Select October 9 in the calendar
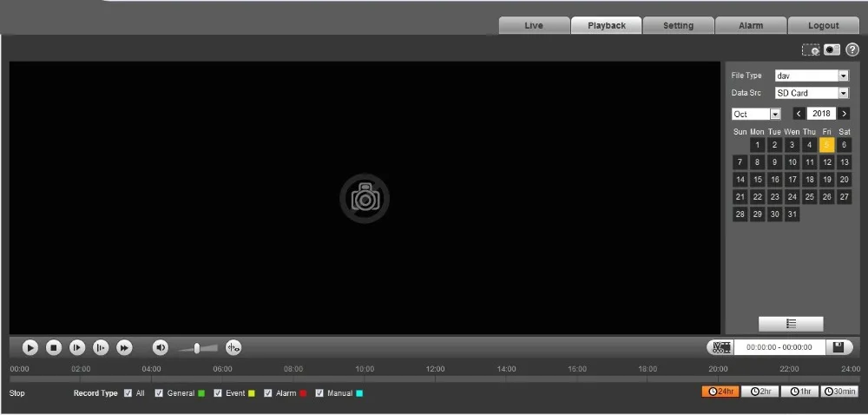868x415 pixels. [x=774, y=162]
